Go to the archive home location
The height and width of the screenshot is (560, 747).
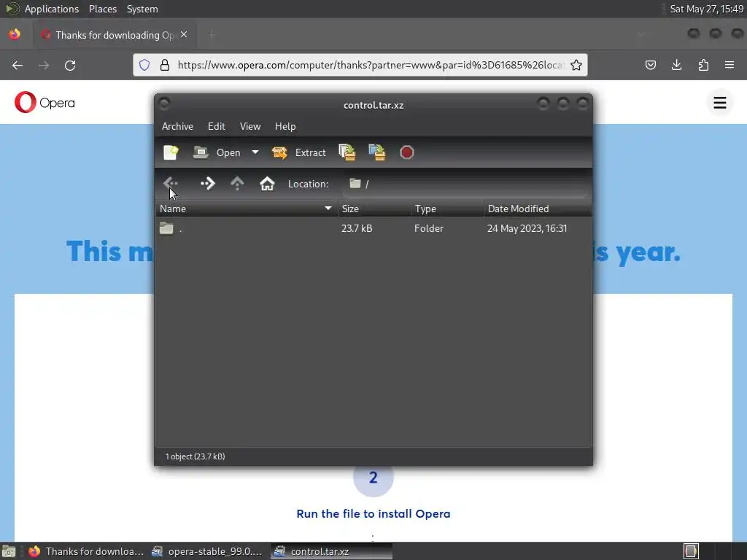[x=267, y=183]
